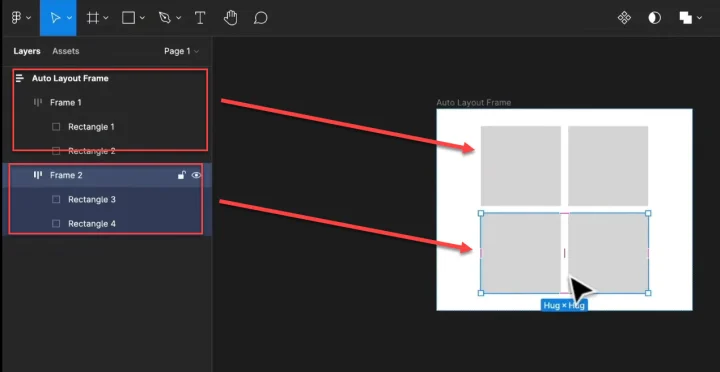Click the Hug × Hug size label
The height and width of the screenshot is (372, 720).
(x=564, y=305)
